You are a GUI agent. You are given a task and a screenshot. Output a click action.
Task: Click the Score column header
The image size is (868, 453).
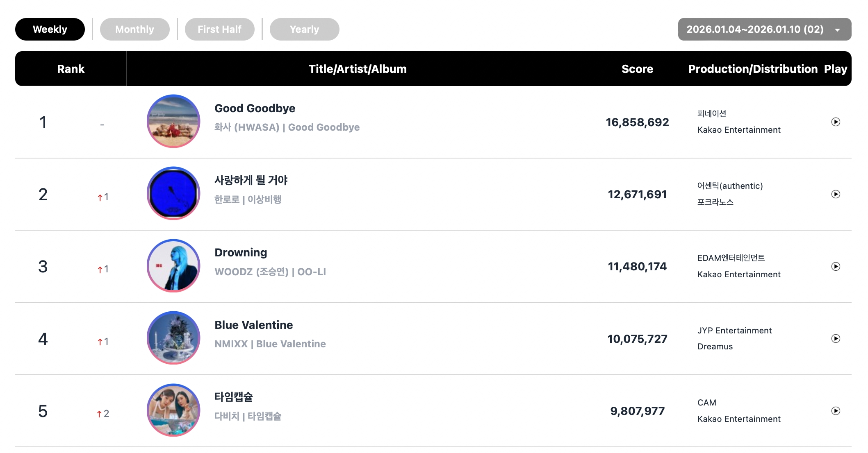tap(637, 69)
